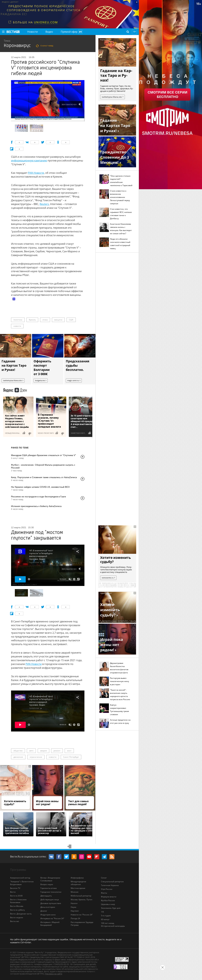The height and width of the screenshot is (980, 202).
Task: Open На Украине найден штамм COVID-19 story
Action: pos(40,487)
